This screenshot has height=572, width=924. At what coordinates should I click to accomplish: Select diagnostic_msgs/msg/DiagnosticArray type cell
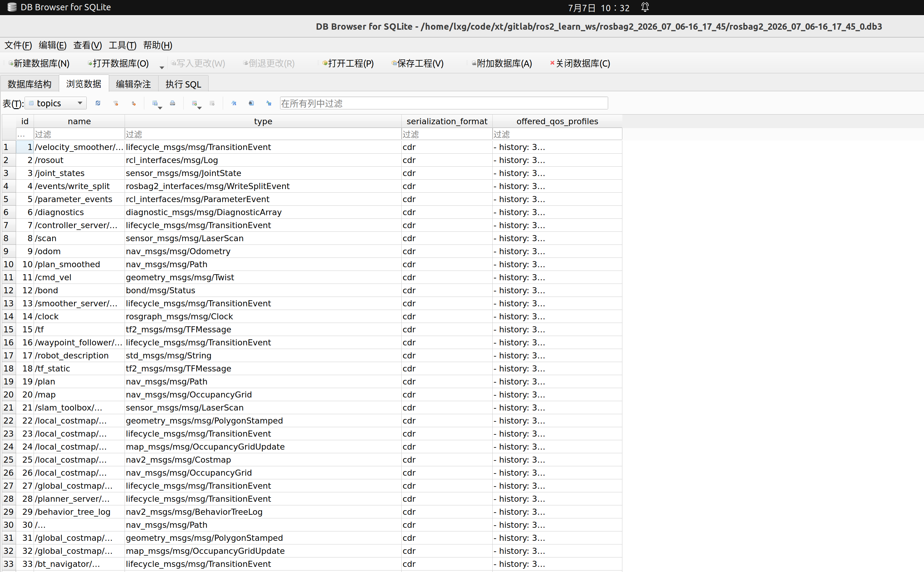[263, 212]
